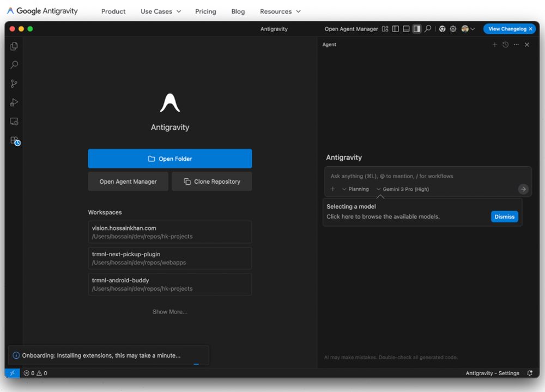
Task: Open the Source Control sidebar icon
Action: pyautogui.click(x=14, y=83)
